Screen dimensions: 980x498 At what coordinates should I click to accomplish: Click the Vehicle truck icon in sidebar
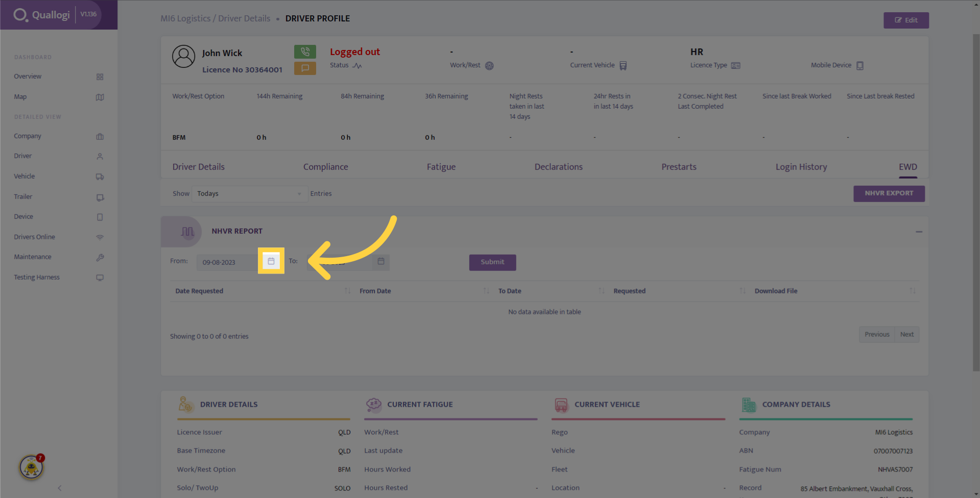pyautogui.click(x=100, y=177)
